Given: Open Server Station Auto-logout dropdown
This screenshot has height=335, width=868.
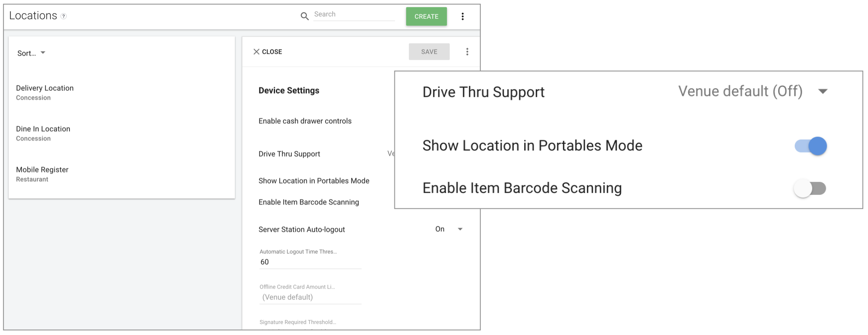Looking at the screenshot, I should pos(449,229).
